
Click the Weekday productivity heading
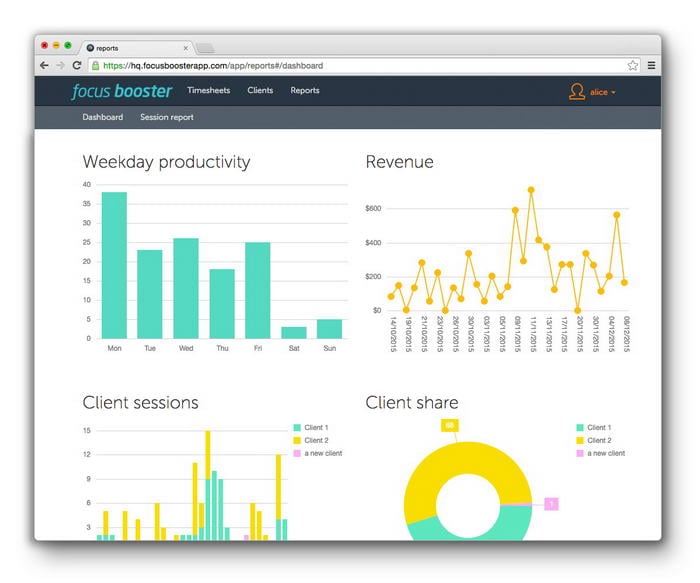pos(167,162)
